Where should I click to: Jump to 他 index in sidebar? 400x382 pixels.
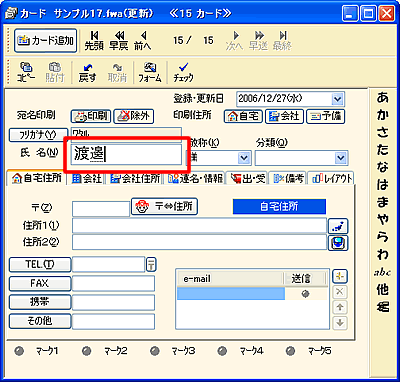(x=382, y=289)
